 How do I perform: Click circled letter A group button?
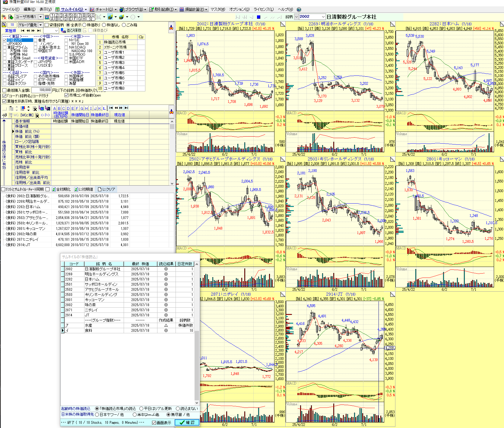[x=52, y=19]
